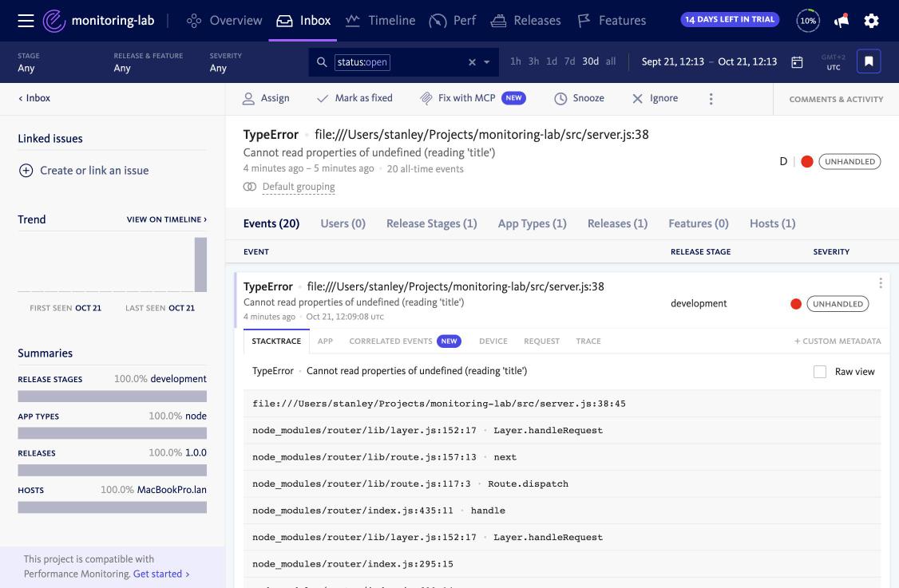Screen dimensions: 899x588
Task: Open the calendar date picker icon
Action: click(797, 62)
